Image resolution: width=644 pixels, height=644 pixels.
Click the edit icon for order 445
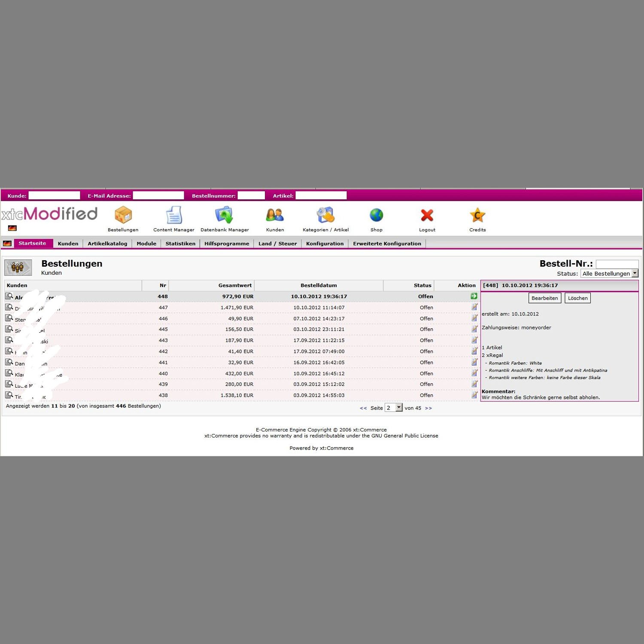point(474,329)
